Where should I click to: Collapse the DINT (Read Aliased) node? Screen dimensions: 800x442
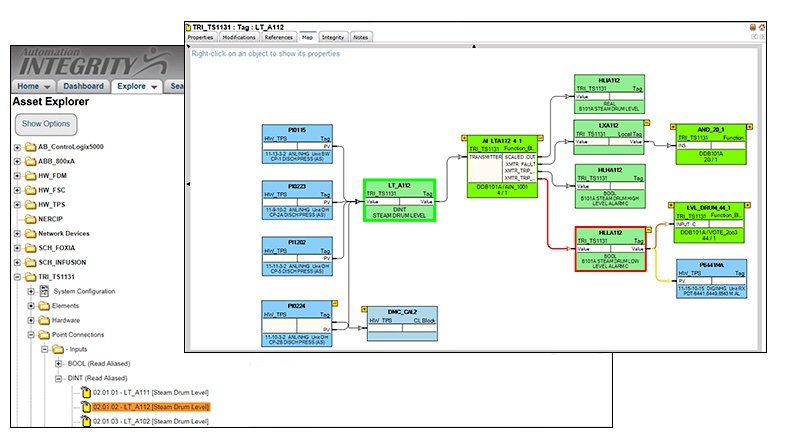58,378
